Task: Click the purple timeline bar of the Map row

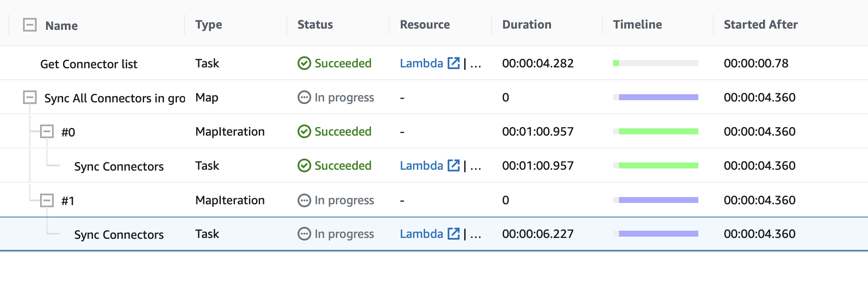Action: [658, 98]
